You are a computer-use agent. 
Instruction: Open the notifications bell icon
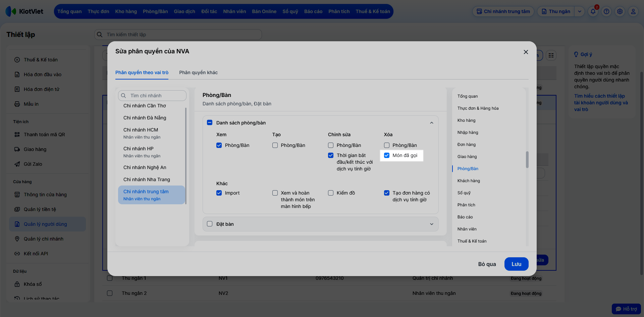coord(593,11)
